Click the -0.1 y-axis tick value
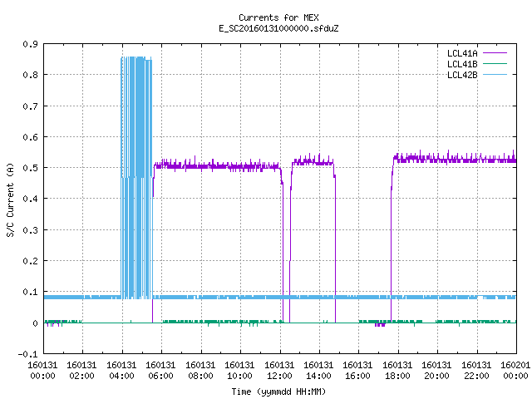532x399 pixels. [27, 354]
